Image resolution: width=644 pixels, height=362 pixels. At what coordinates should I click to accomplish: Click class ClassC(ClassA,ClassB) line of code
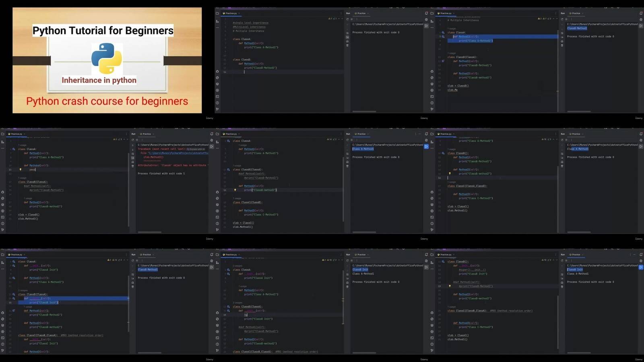coord(467,186)
